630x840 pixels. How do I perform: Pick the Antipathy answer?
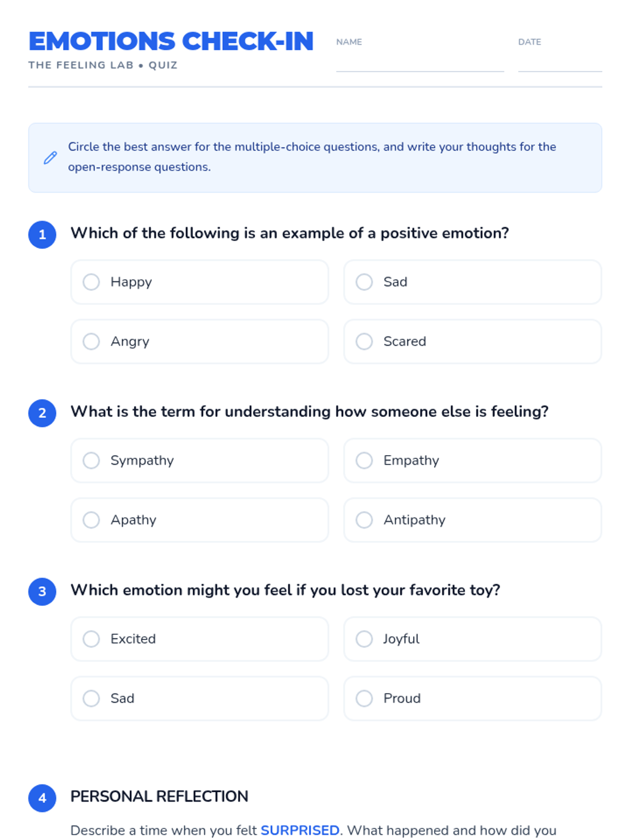coord(364,520)
